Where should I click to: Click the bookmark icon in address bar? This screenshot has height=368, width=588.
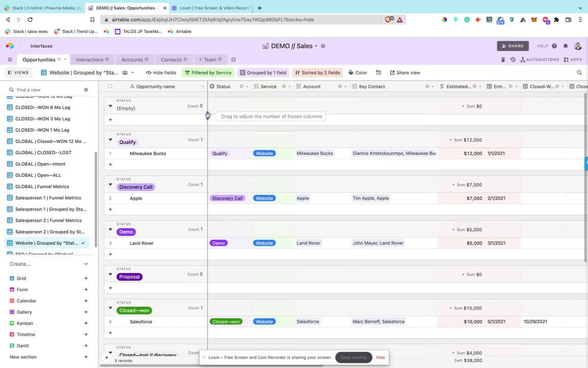point(92,19)
